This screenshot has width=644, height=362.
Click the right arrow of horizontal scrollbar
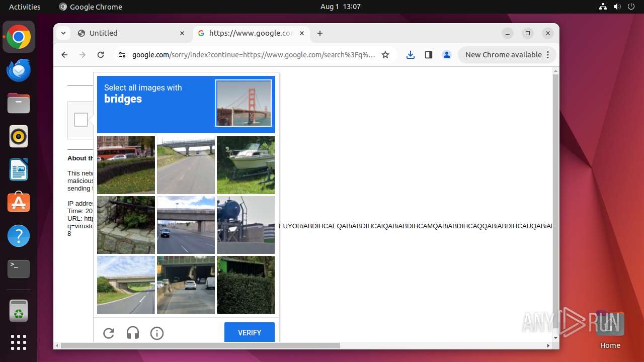click(548, 345)
